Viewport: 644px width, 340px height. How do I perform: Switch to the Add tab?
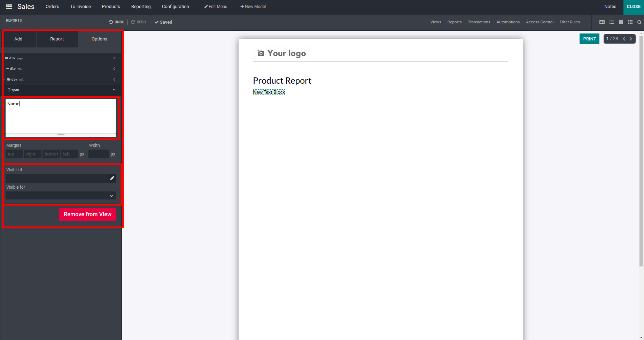coord(18,39)
